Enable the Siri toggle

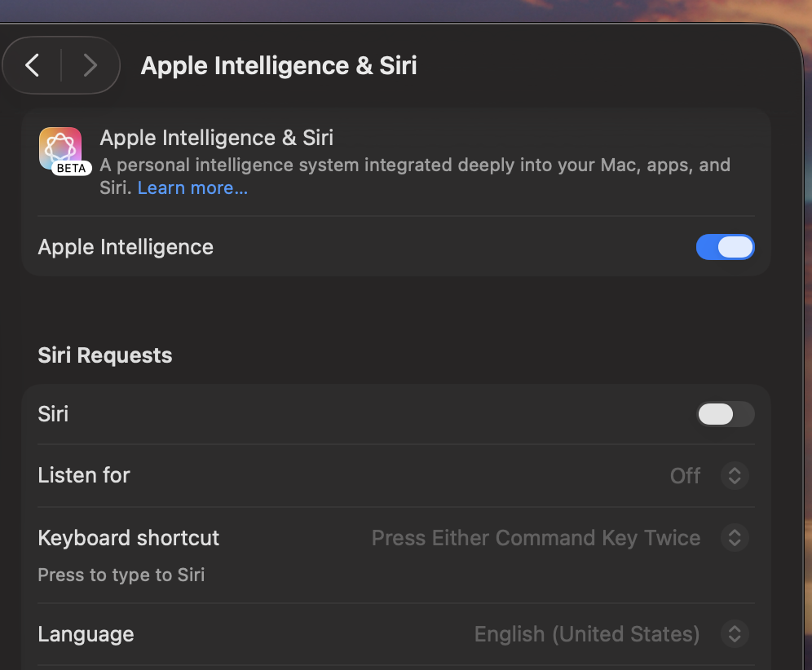point(725,414)
